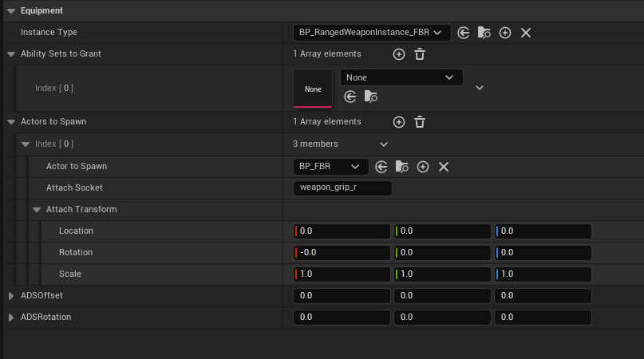The image size is (644, 359).
Task: Click the None ability set thumbnail
Action: (313, 89)
